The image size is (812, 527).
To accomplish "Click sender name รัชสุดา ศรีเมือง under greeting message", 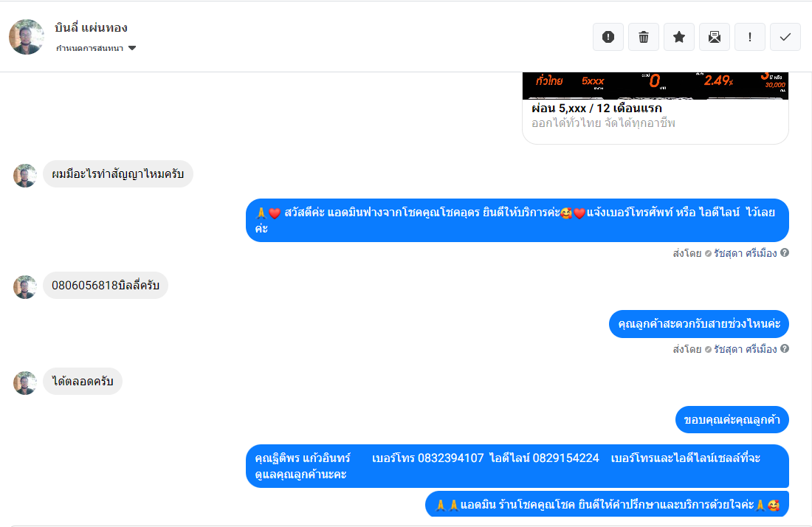I will click(746, 253).
